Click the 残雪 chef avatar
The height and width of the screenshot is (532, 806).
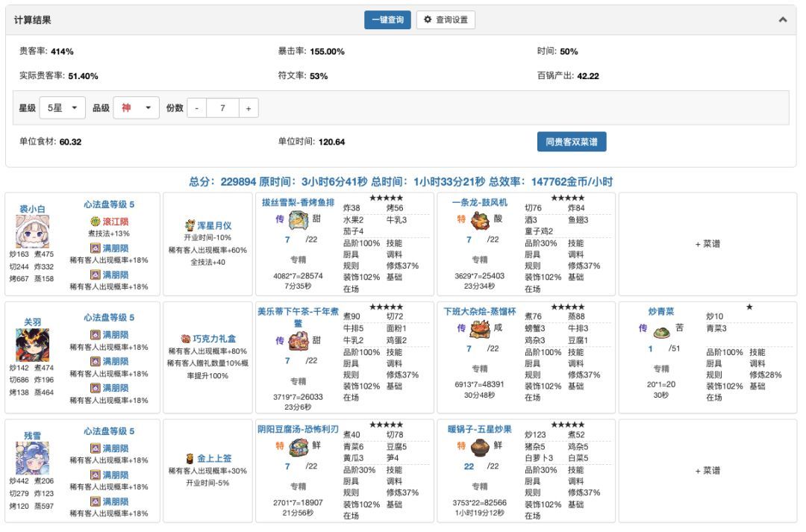coord(32,458)
